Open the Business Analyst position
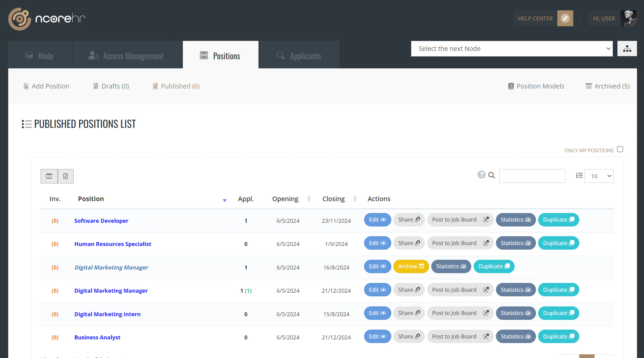This screenshot has height=358, width=644. 97,337
